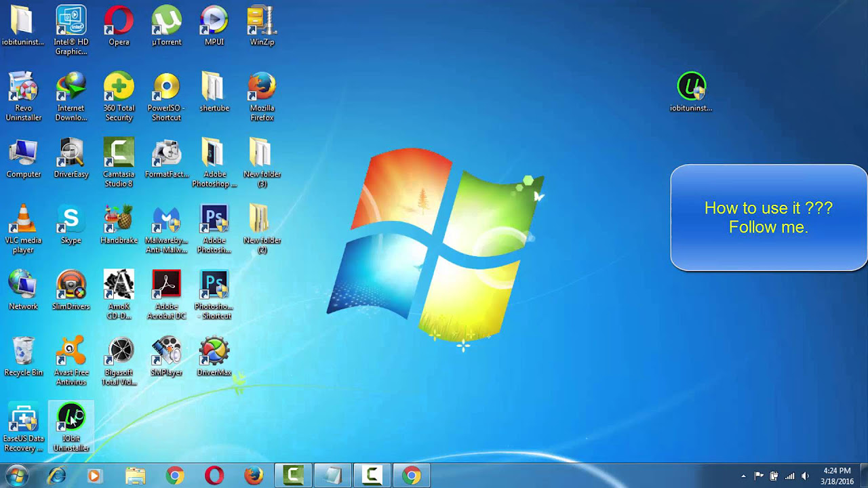The image size is (868, 488).
Task: Select the DriverMax desktop icon
Action: point(214,357)
